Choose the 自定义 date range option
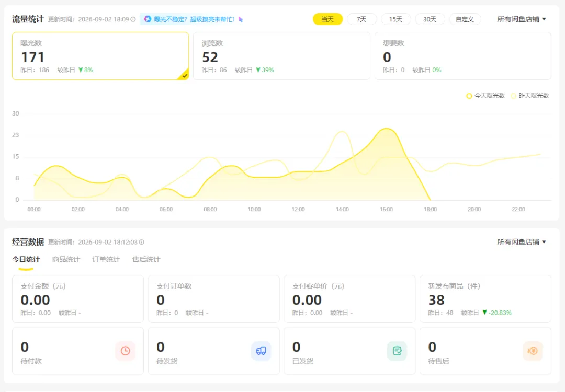 click(465, 19)
